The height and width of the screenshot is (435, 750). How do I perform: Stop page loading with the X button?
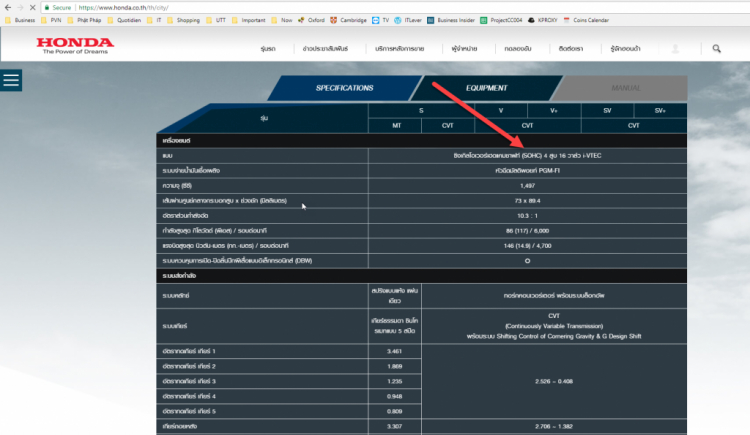click(x=33, y=8)
